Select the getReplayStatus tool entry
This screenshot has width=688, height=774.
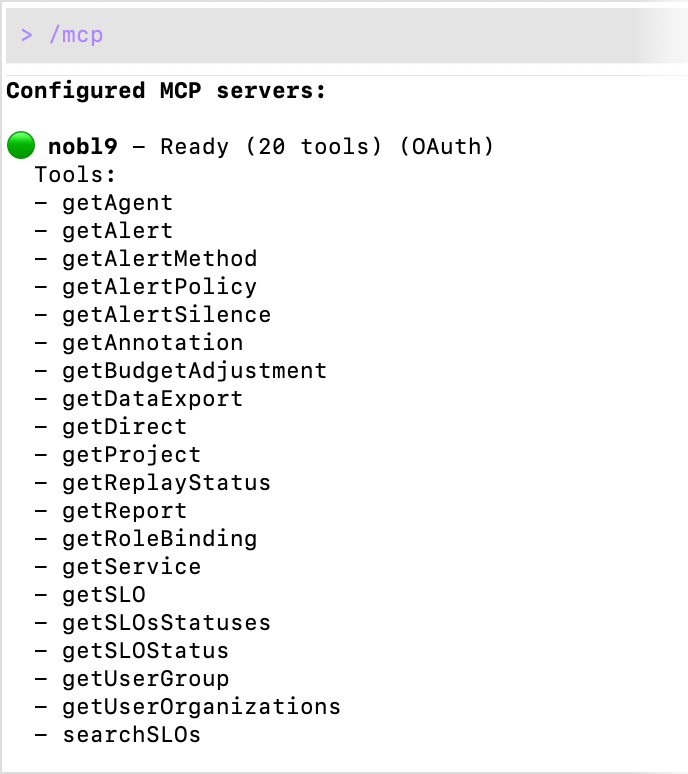pyautogui.click(x=166, y=483)
